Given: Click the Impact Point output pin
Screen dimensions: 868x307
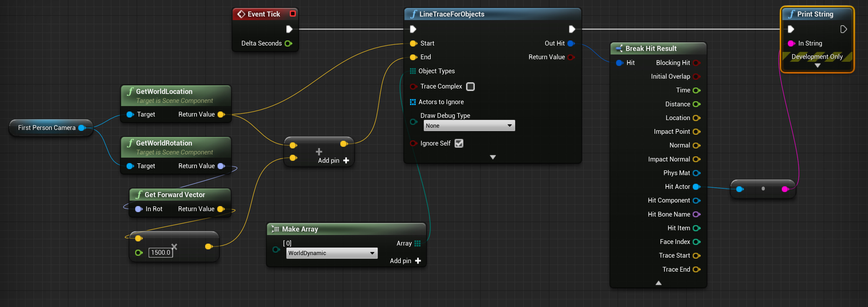Looking at the screenshot, I should (696, 132).
